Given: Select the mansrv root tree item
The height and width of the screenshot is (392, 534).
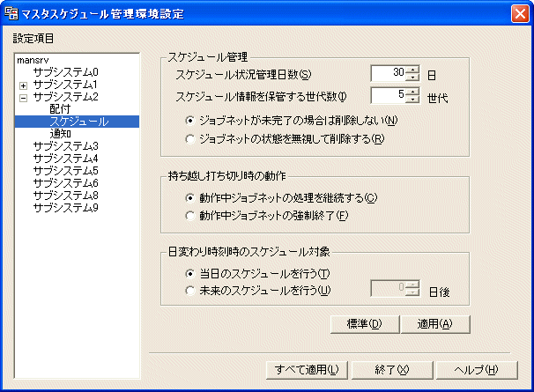Looking at the screenshot, I should [33, 60].
